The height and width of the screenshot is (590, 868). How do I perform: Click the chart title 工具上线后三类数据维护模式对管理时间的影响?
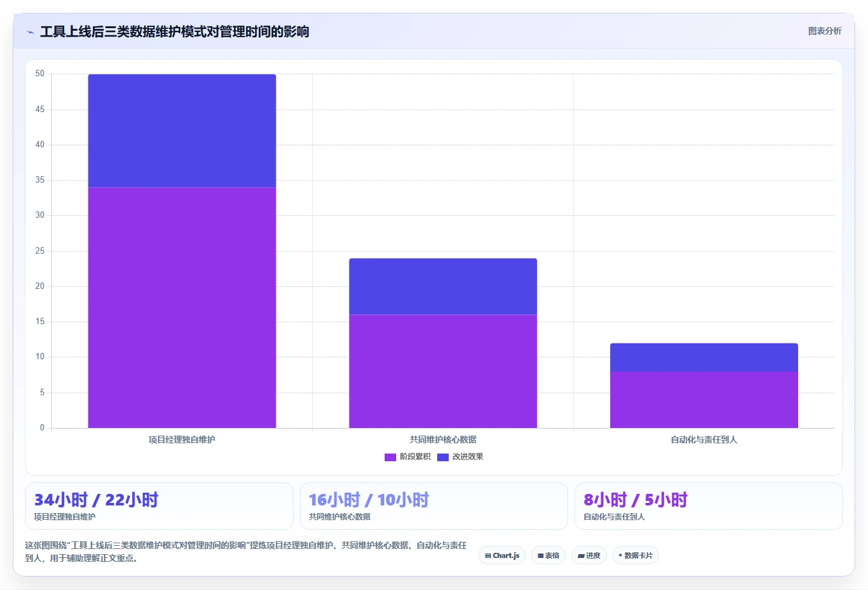click(174, 31)
